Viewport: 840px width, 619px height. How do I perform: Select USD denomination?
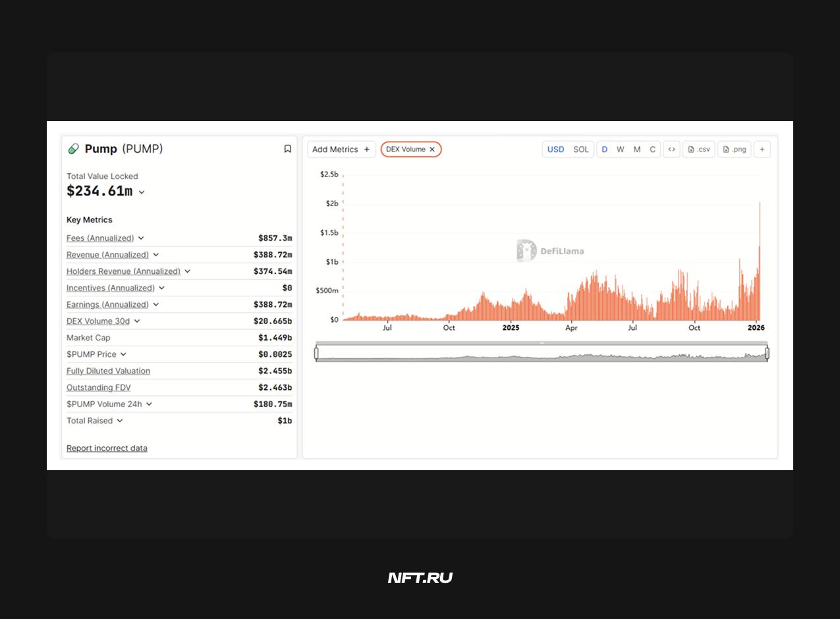tap(556, 149)
